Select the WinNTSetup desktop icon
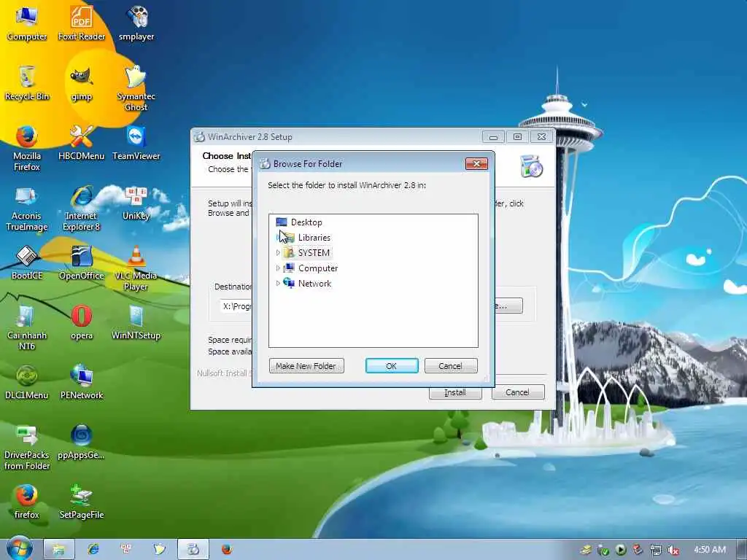 click(x=136, y=322)
